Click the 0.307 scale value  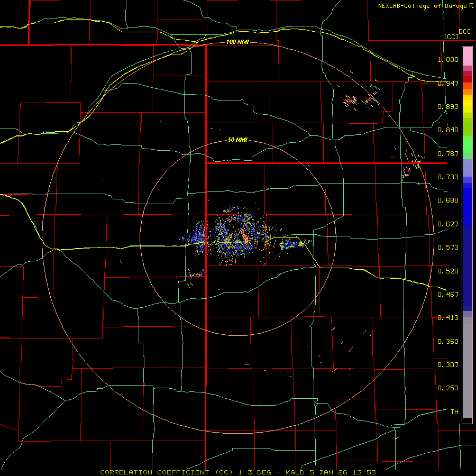[448, 365]
